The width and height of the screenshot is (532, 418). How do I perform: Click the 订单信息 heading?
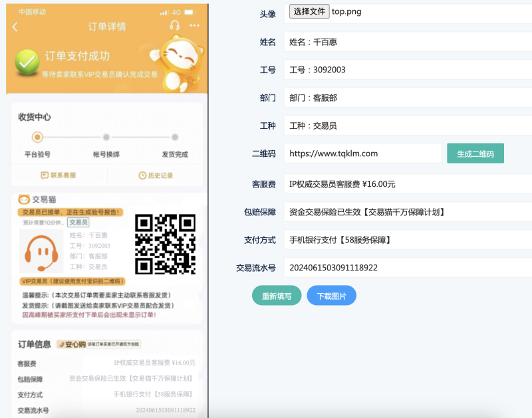35,344
